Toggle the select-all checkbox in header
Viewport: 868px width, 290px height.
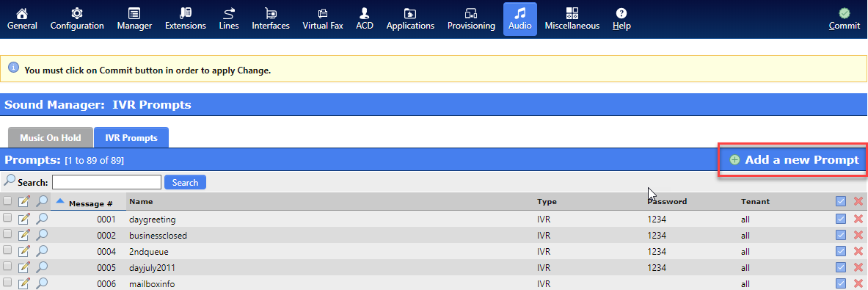pos(7,201)
